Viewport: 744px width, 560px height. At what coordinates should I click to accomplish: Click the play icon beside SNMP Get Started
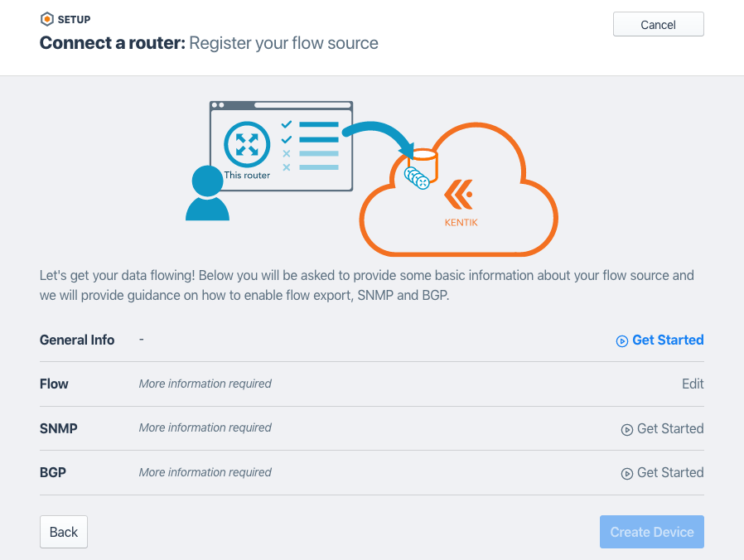[626, 428]
